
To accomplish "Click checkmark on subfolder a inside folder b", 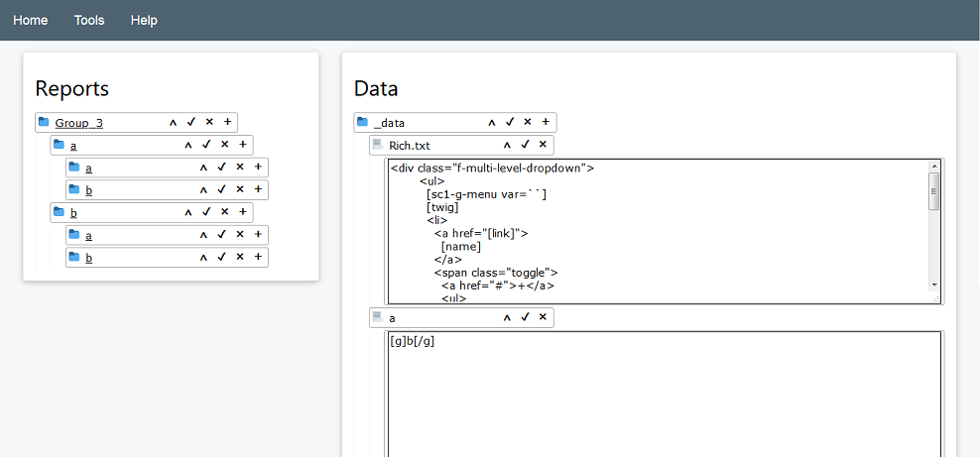I will click(221, 234).
